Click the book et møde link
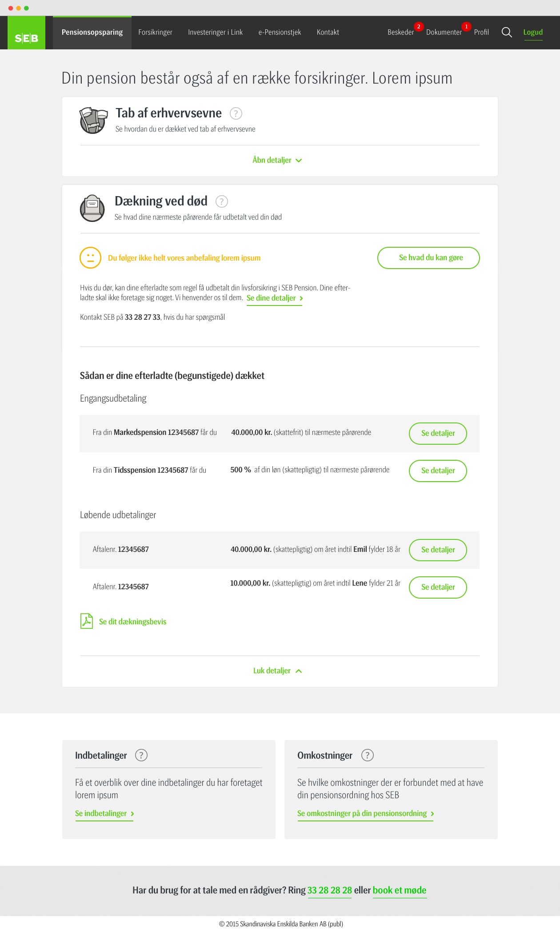The image size is (560, 933). (400, 890)
